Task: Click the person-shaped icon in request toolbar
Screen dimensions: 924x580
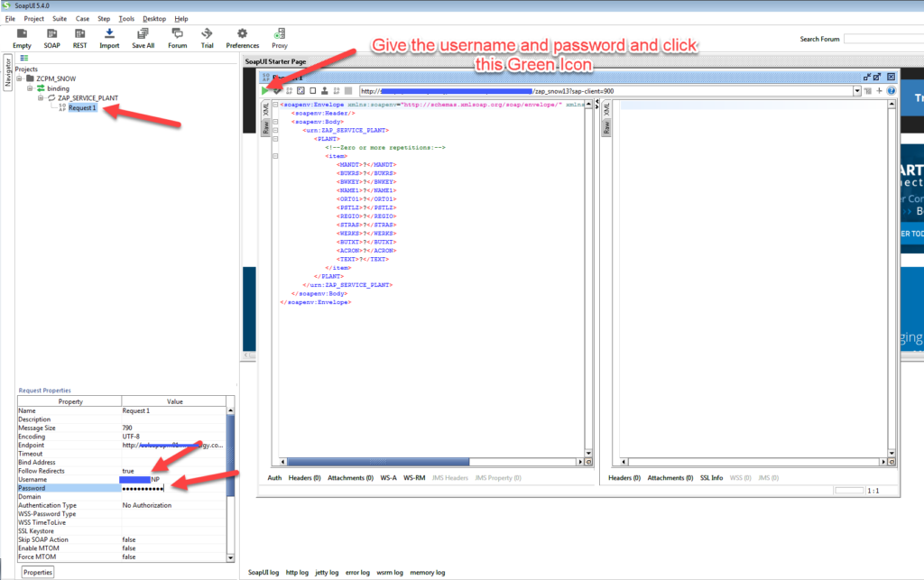Action: point(324,91)
